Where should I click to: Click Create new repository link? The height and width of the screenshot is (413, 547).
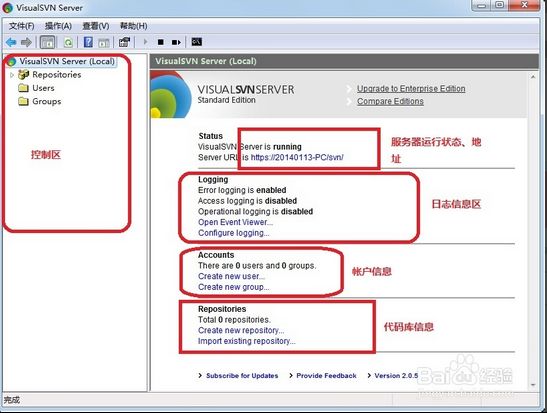[x=241, y=330]
